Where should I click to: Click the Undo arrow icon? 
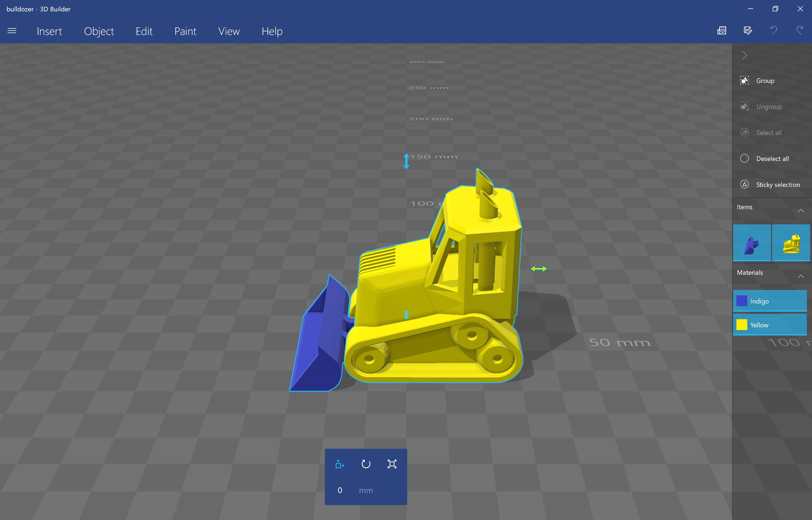(774, 31)
